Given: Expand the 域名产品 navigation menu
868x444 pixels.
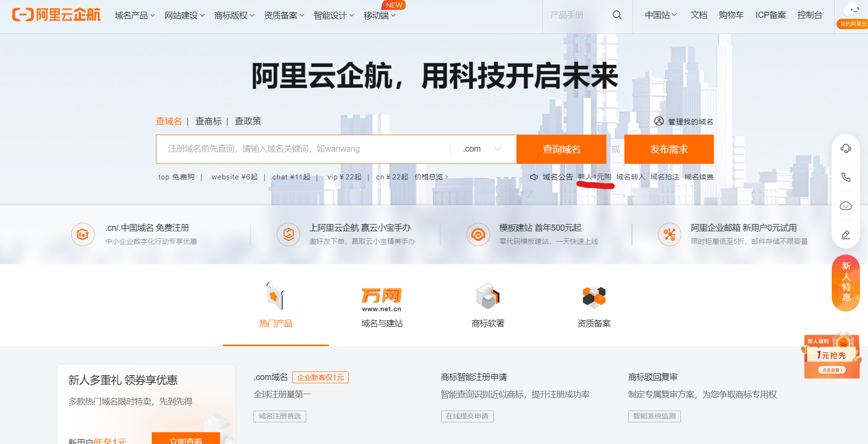Looking at the screenshot, I should [134, 16].
